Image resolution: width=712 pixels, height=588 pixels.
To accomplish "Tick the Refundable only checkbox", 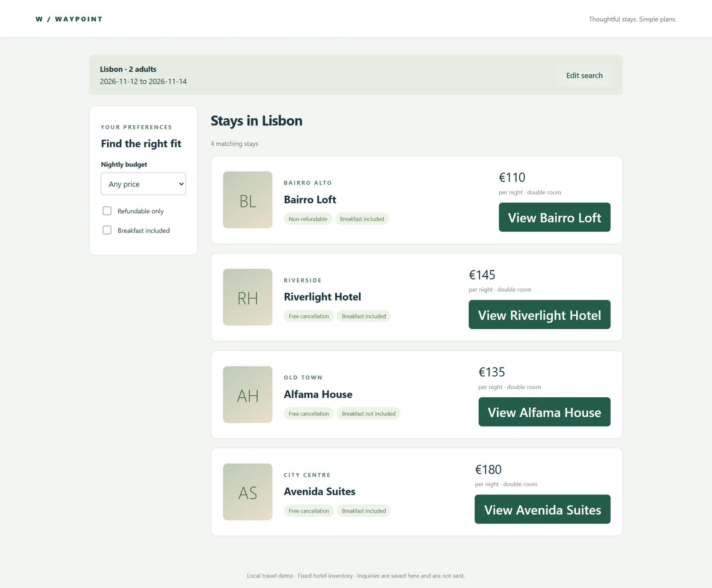I will point(107,211).
